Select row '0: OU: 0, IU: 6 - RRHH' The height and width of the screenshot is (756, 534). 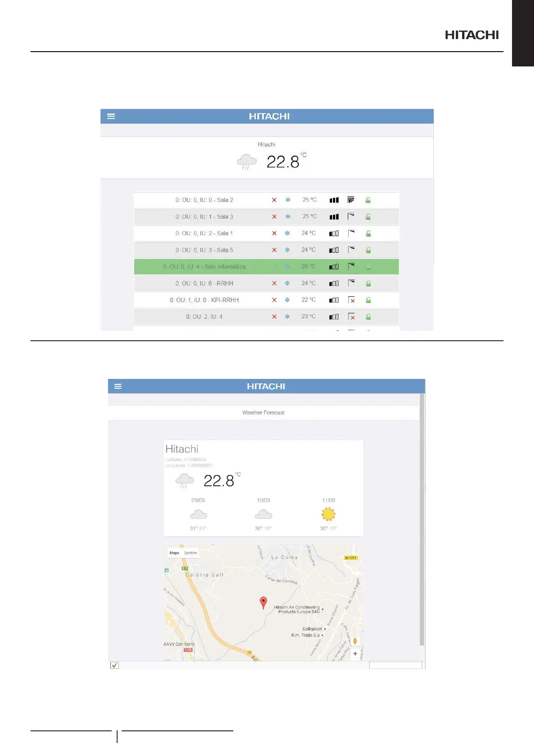(x=267, y=283)
